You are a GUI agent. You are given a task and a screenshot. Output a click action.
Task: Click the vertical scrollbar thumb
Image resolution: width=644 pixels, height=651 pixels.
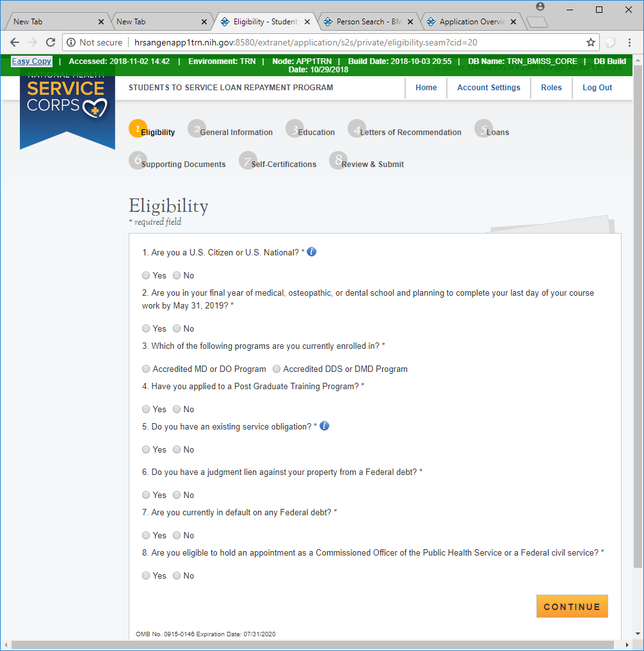tap(638, 316)
